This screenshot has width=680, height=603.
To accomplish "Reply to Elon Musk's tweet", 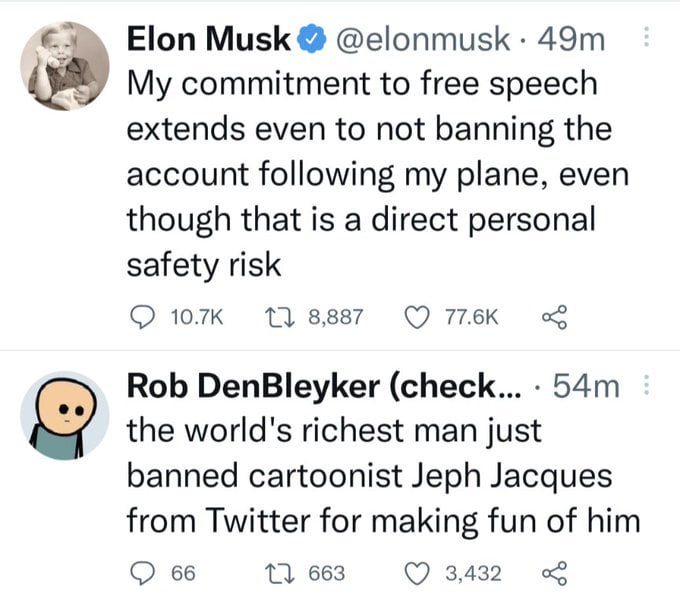I will coord(140,317).
